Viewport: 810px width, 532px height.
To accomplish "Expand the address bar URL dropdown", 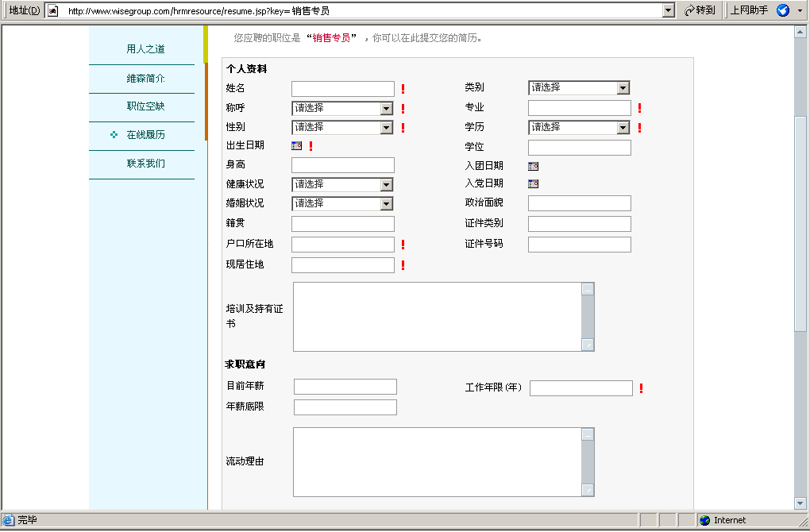I will coord(669,10).
